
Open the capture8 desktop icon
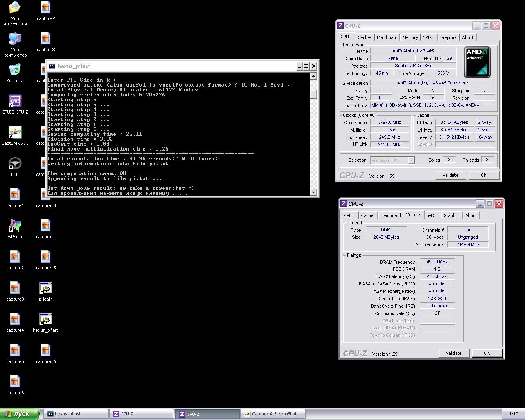click(x=46, y=42)
